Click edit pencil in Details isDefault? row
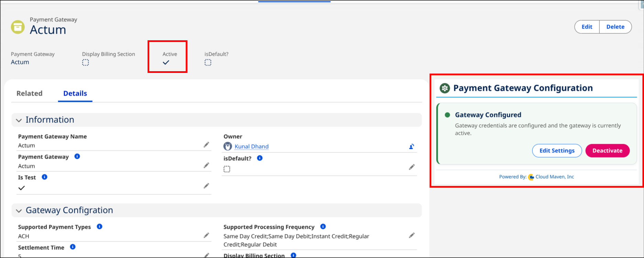The image size is (644, 258). coord(412,167)
